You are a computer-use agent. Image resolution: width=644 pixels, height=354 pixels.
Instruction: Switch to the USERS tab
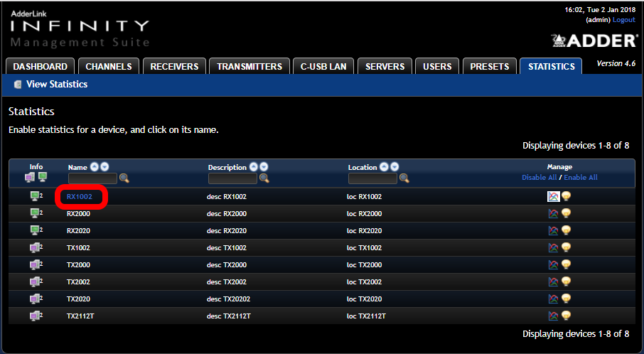[x=437, y=67]
